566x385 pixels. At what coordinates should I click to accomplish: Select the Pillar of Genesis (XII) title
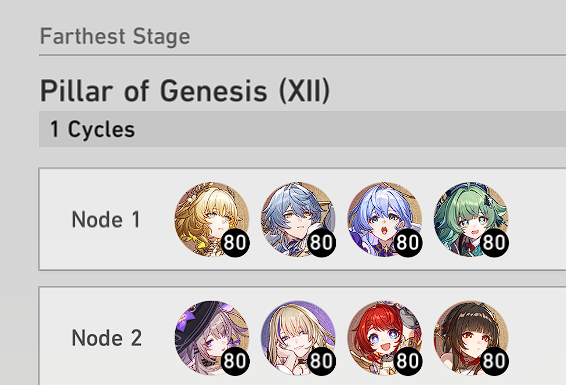(185, 91)
